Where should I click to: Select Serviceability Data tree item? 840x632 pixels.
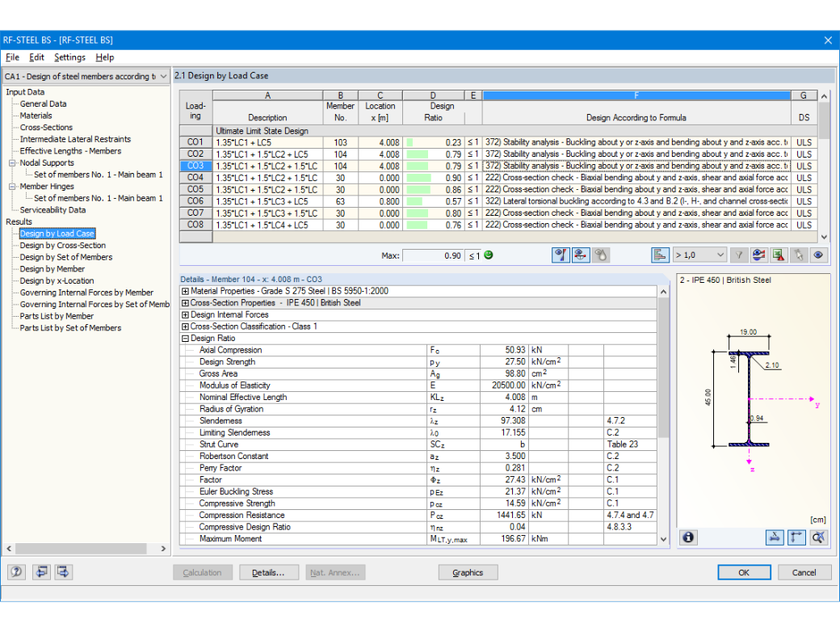(x=52, y=210)
